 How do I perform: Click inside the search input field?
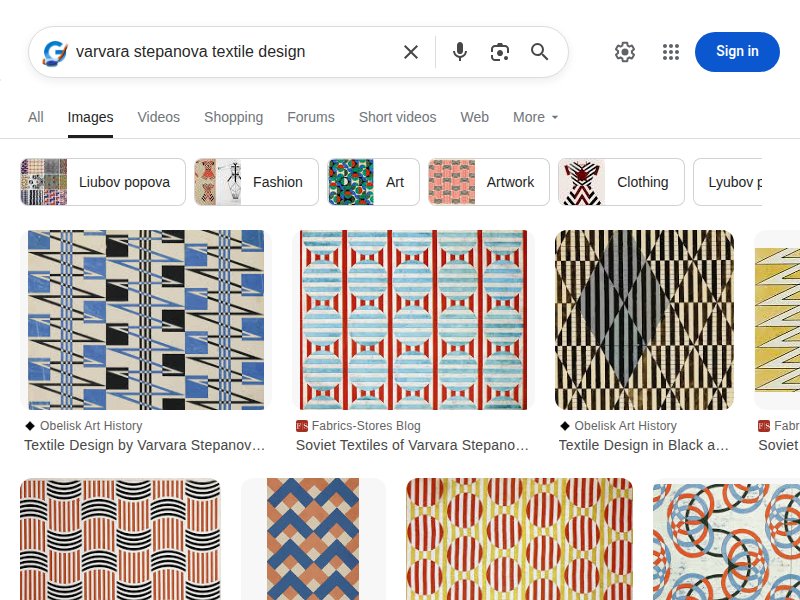230,51
